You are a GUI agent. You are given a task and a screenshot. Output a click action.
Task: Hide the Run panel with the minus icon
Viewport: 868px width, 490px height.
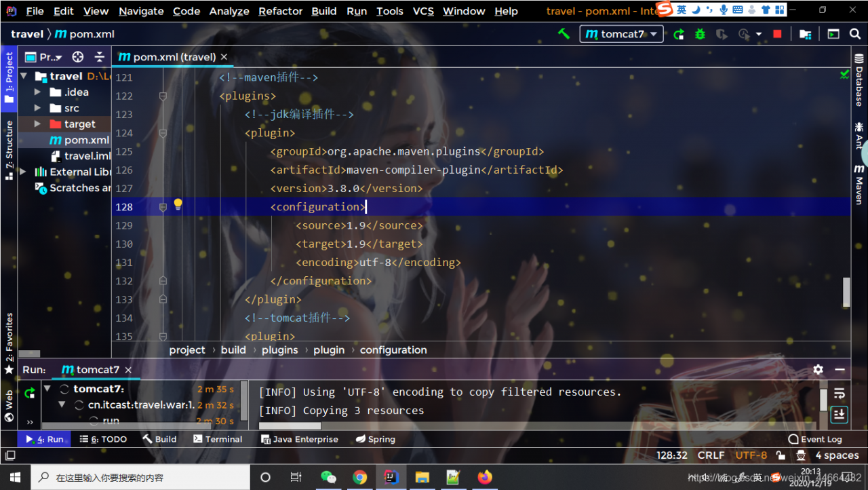pyautogui.click(x=840, y=370)
